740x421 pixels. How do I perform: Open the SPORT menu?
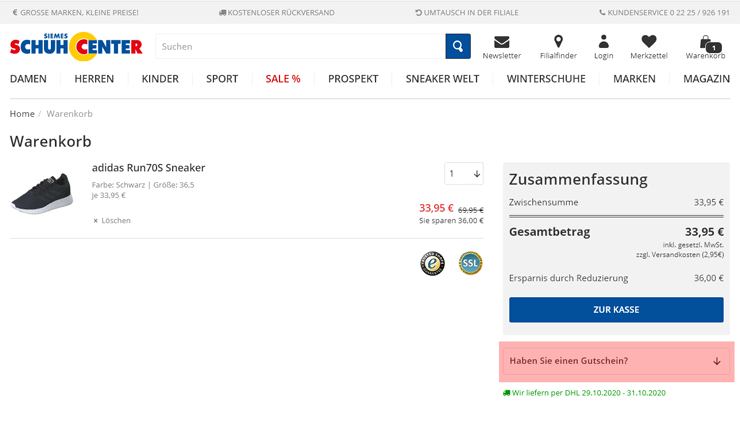coord(222,79)
